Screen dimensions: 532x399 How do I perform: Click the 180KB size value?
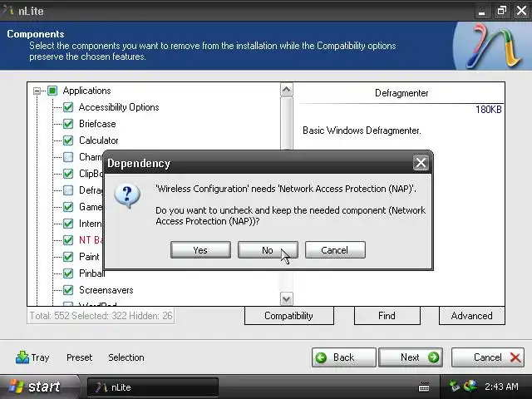489,110
